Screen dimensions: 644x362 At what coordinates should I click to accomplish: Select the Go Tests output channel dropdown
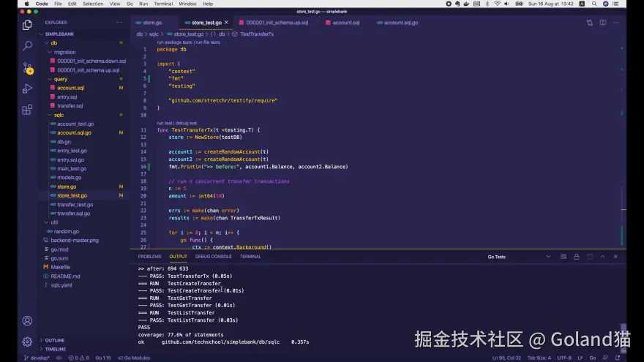[519, 257]
